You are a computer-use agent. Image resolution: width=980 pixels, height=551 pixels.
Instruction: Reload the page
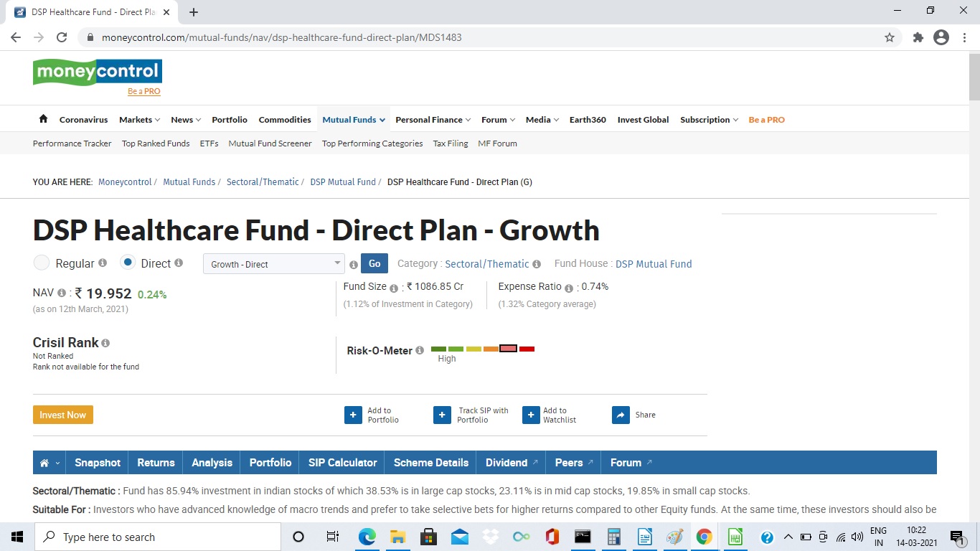[x=62, y=37]
